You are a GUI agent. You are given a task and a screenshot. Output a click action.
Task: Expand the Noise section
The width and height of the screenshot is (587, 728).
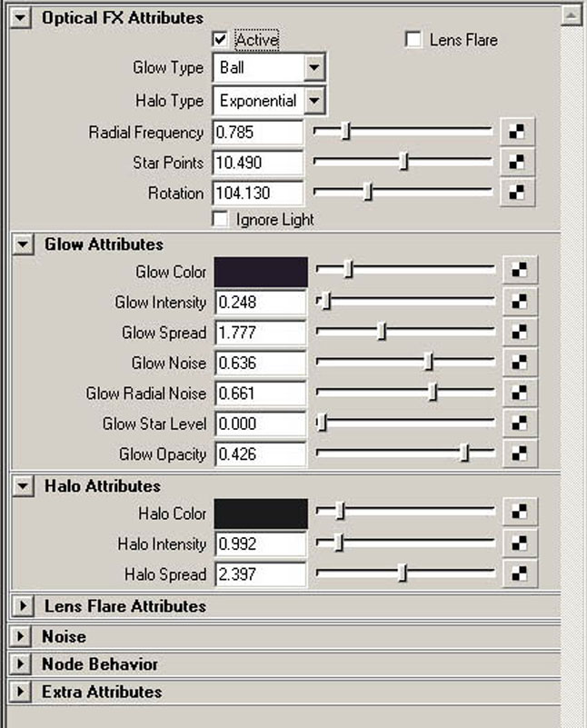20,636
